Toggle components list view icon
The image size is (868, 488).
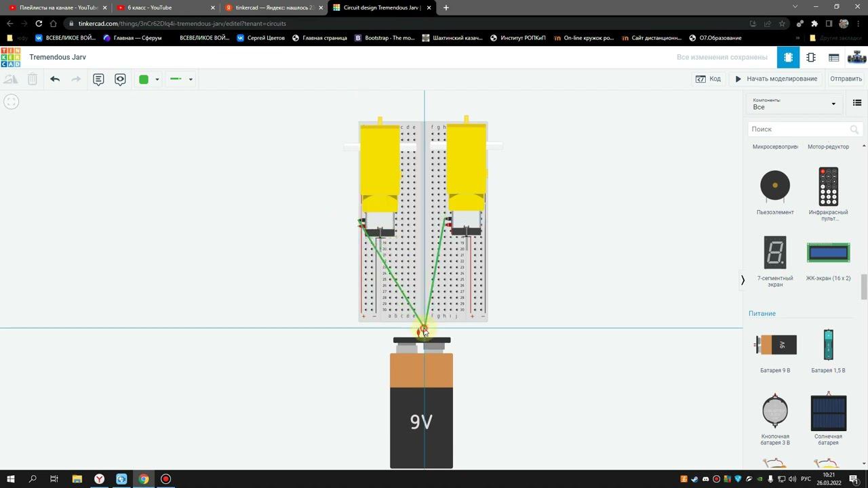coord(857,103)
